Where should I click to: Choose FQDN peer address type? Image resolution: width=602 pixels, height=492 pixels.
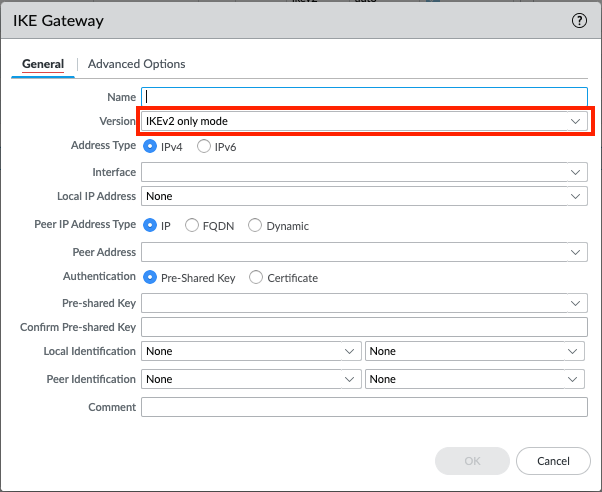(x=193, y=226)
